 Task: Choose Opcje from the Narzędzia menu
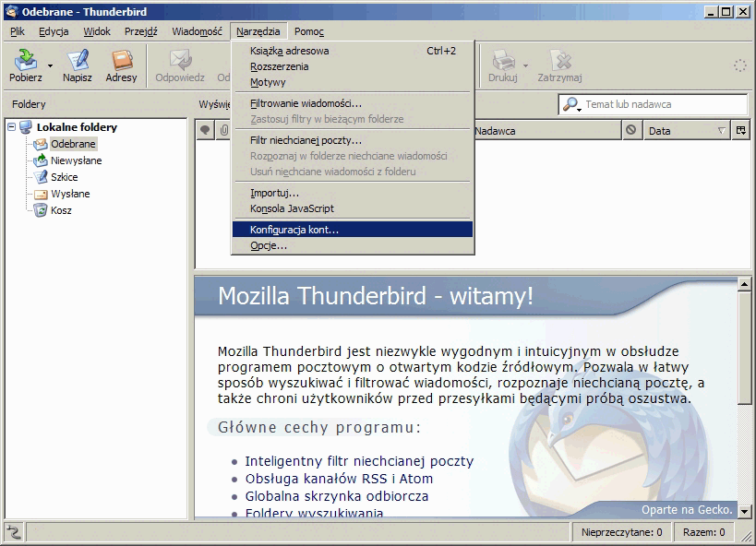269,246
